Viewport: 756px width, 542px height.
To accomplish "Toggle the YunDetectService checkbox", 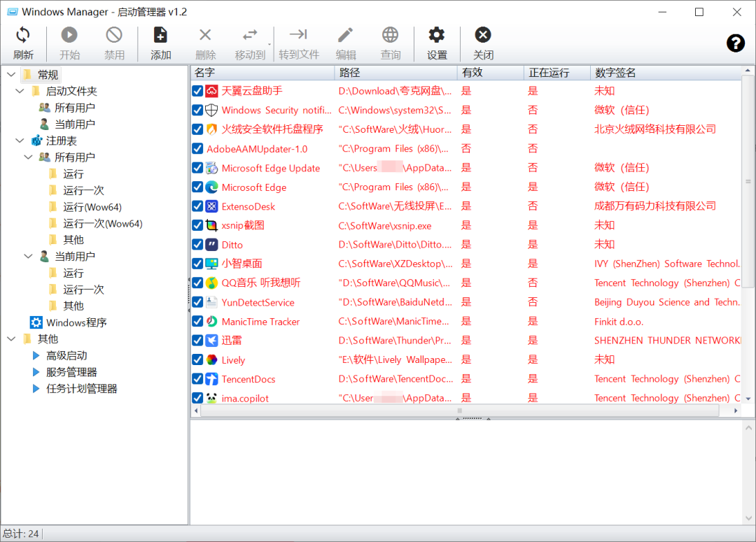I will pyautogui.click(x=197, y=302).
